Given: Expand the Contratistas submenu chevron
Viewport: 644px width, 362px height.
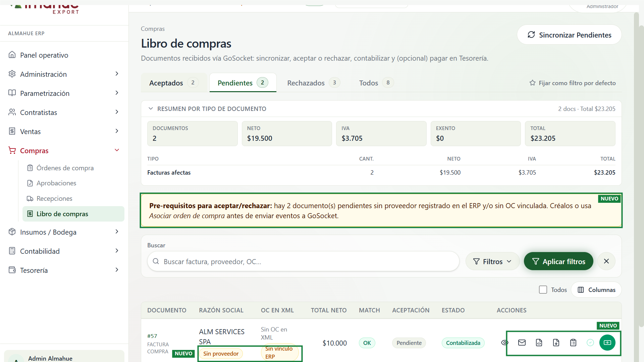Looking at the screenshot, I should pyautogui.click(x=117, y=112).
